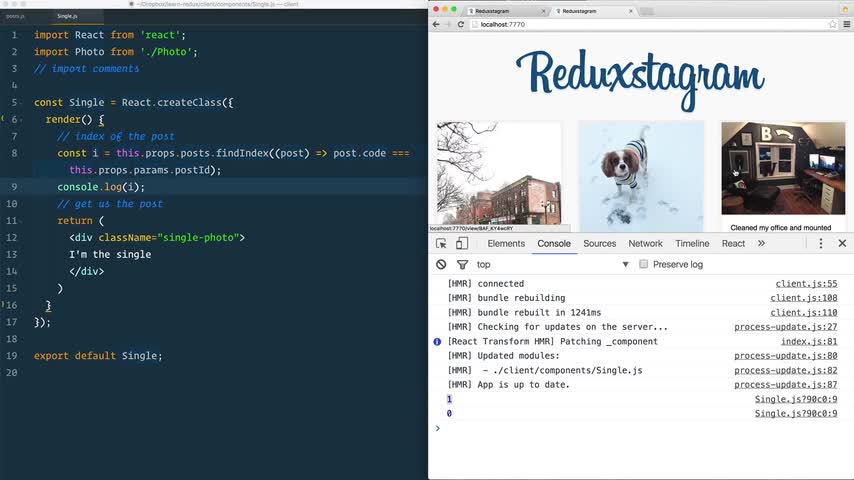Open the office room photo
The image size is (854, 480).
[x=783, y=168]
